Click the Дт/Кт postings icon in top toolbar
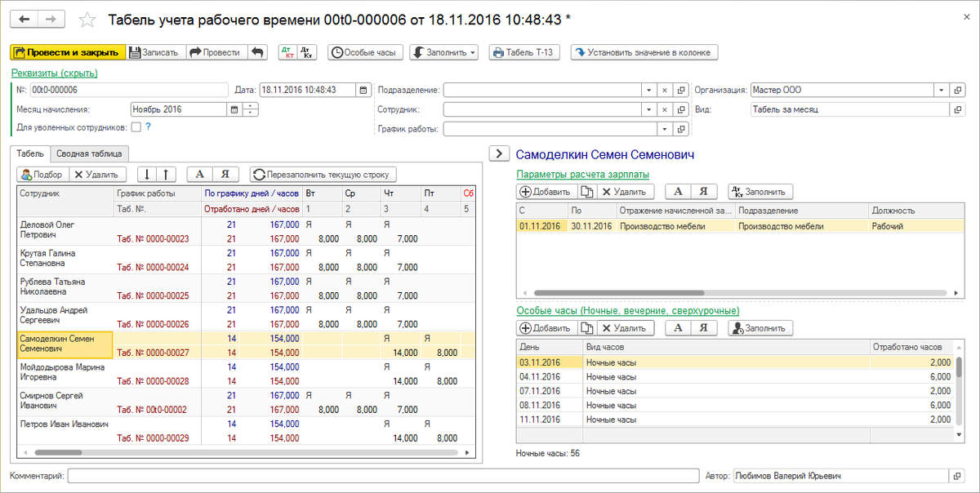The image size is (980, 493). click(x=287, y=52)
